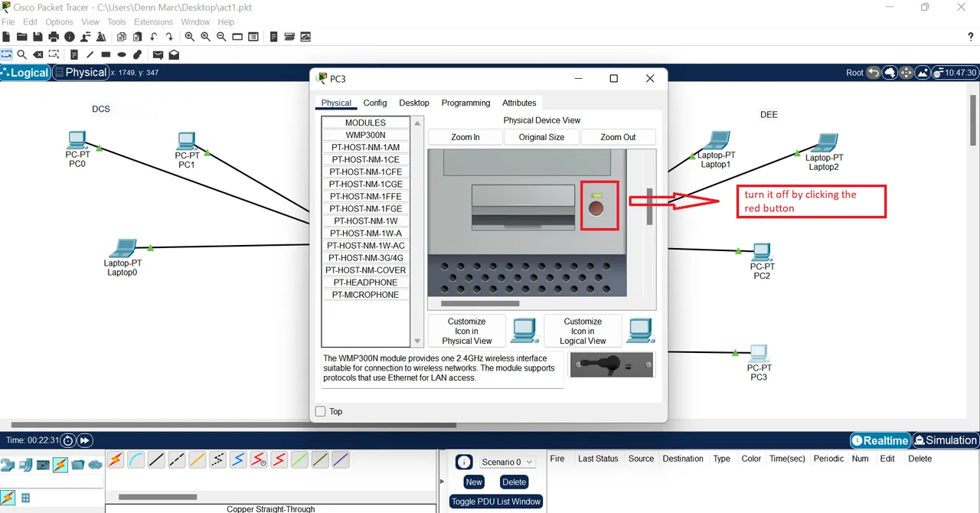The image size is (980, 513).
Task: Switch to the Desktop tab in PC3
Action: 414,103
